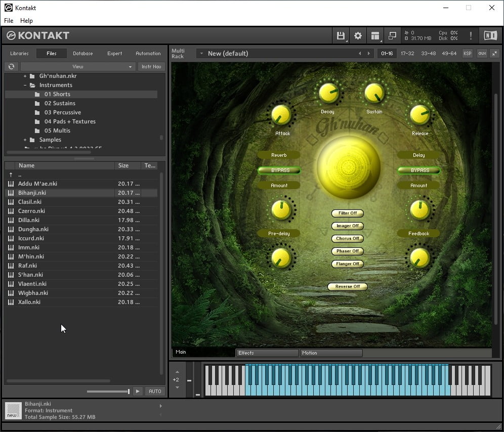Collapse the Instruments folder
504x432 pixels.
tap(25, 85)
